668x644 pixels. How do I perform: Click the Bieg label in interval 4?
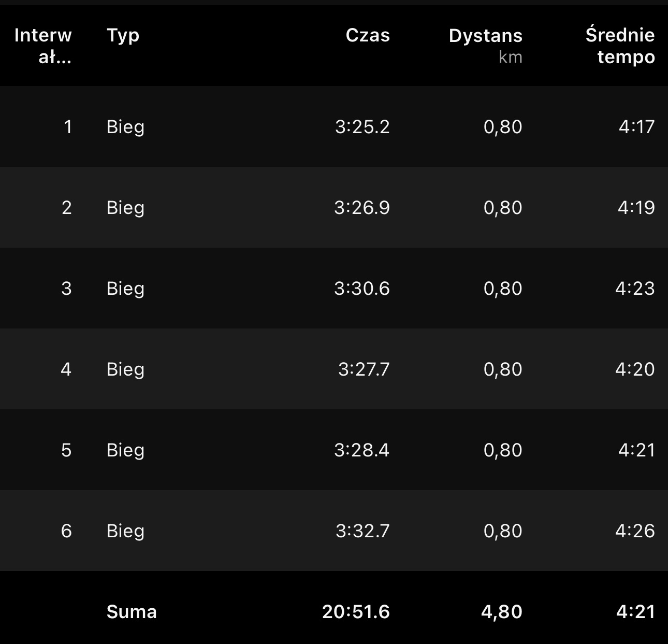pos(125,369)
